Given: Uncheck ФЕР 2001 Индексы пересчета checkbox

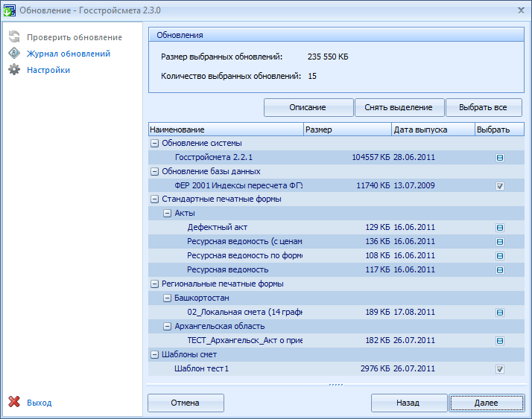Looking at the screenshot, I should click(x=500, y=186).
